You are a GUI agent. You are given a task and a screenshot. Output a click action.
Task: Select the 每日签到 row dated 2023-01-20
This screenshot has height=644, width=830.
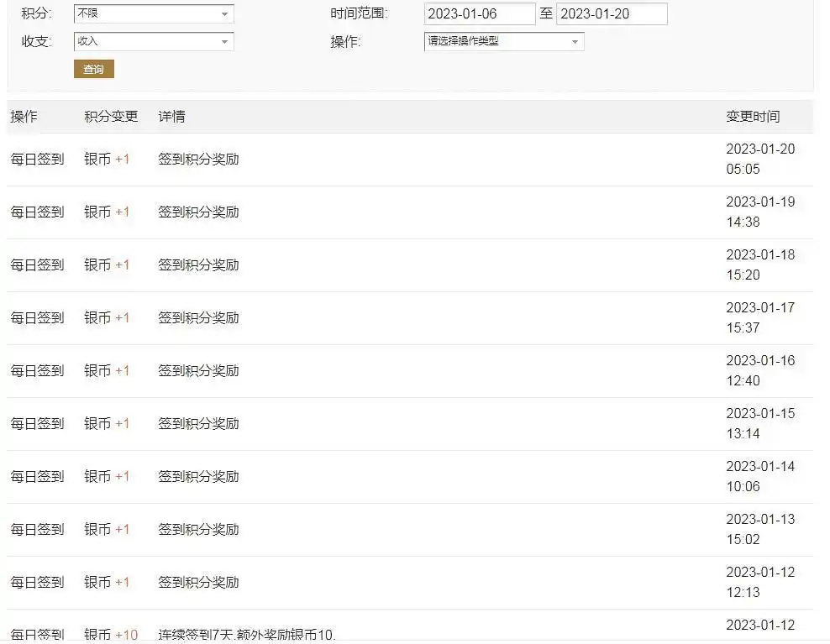[x=37, y=159]
